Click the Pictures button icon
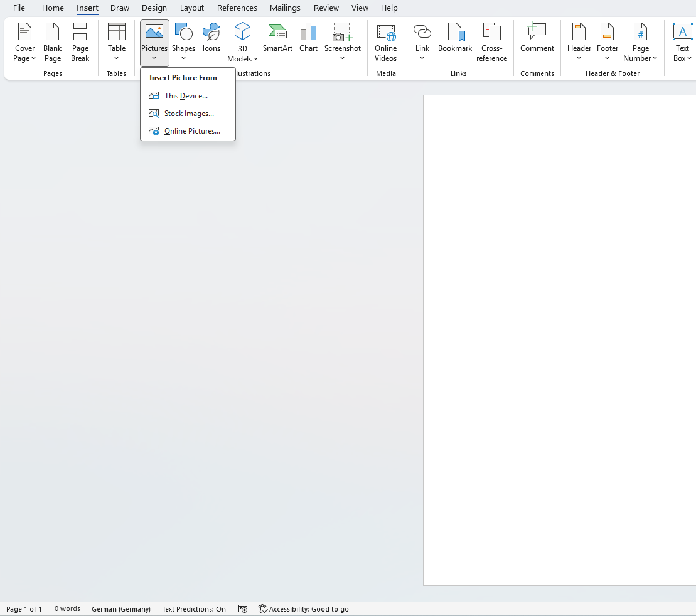The image size is (696, 616). point(154,31)
